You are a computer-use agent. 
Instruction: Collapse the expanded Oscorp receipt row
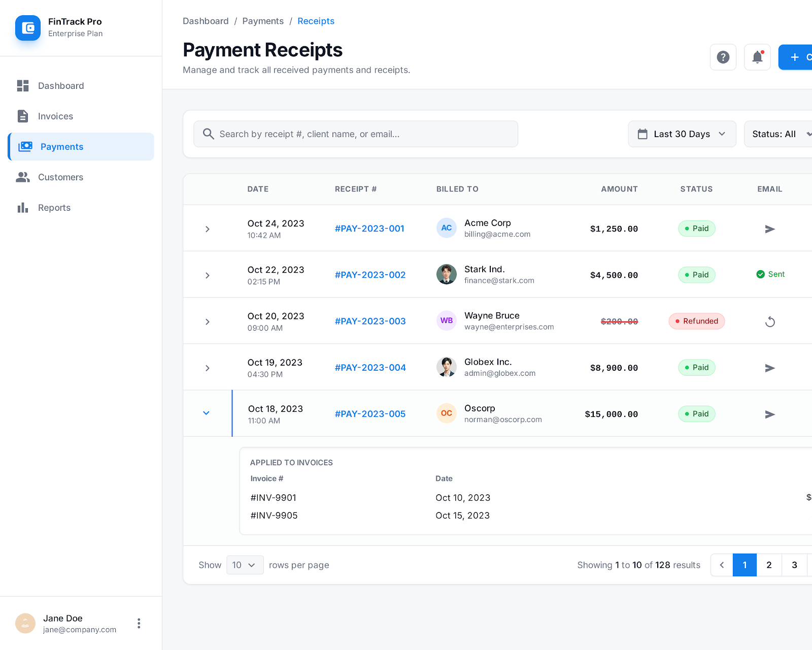pos(206,413)
